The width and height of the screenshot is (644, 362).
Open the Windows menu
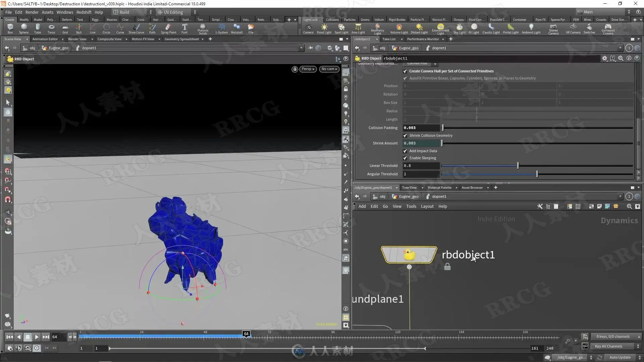[x=65, y=12]
